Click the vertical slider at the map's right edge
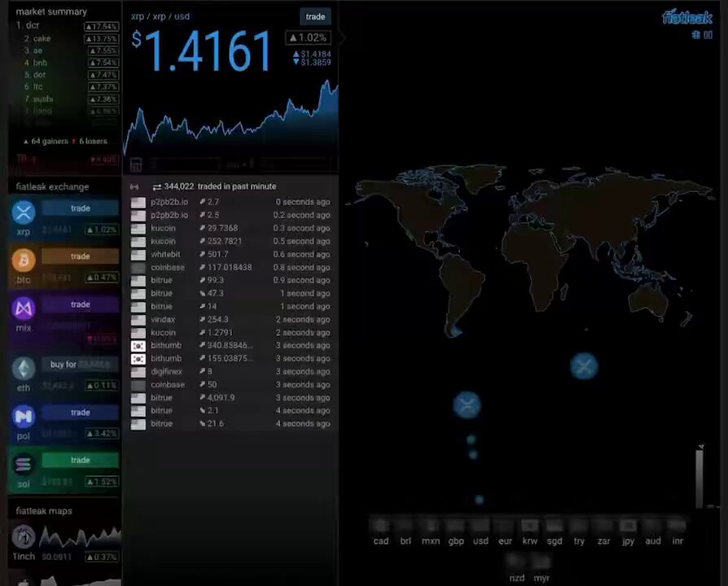 point(699,477)
